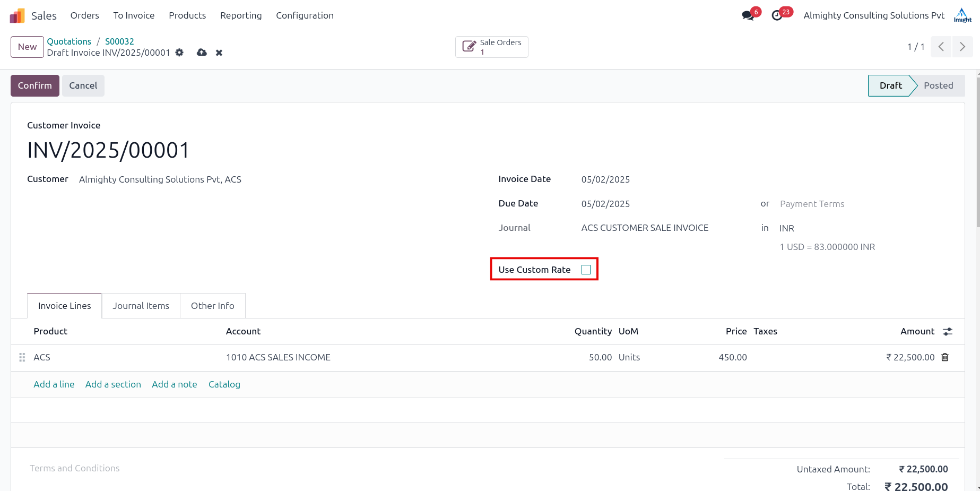This screenshot has width=980, height=491.
Task: Click Add a section below invoice lines
Action: click(x=113, y=384)
